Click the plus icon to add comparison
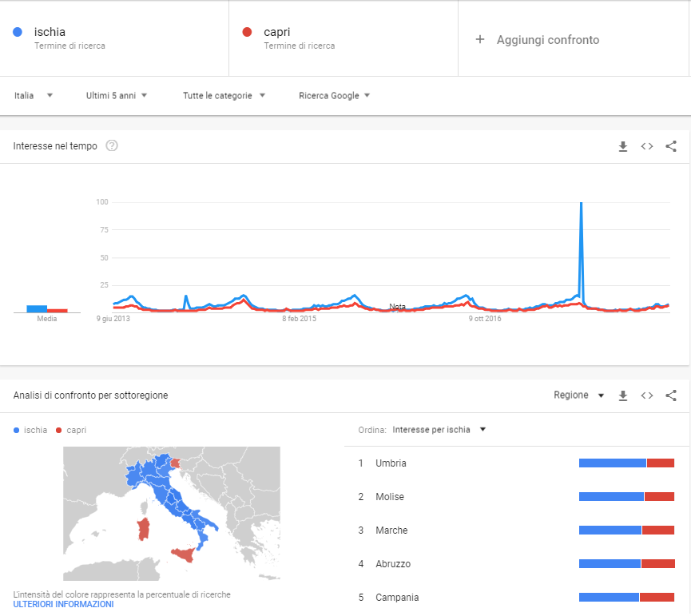This screenshot has height=616, width=691. click(480, 39)
